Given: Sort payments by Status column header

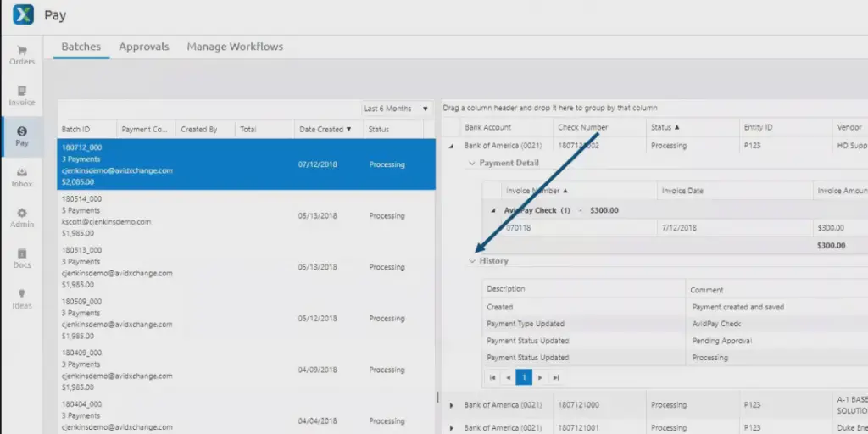Looking at the screenshot, I should pyautogui.click(x=693, y=127).
